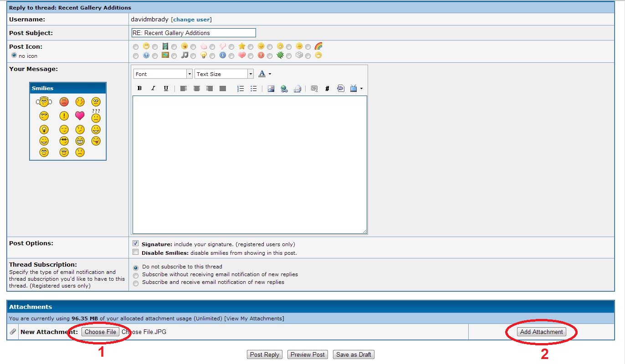Insert an image using the picture icon
The width and height of the screenshot is (625, 364).
(271, 89)
